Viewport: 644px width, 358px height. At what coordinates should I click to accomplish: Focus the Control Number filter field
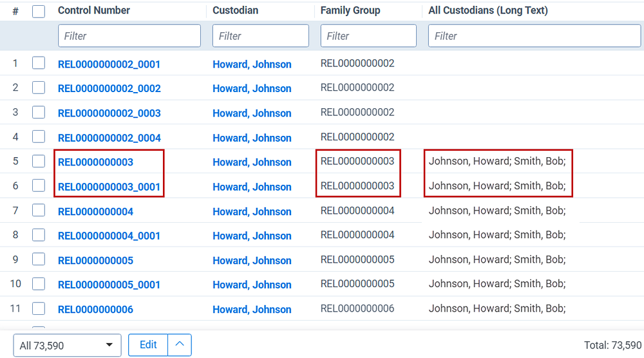pos(129,35)
